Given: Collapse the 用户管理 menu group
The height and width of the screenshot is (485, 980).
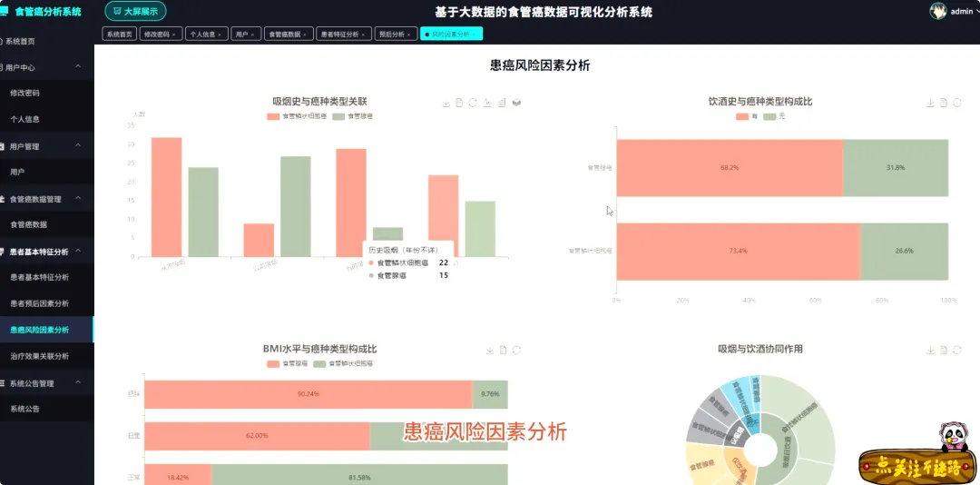Looking at the screenshot, I should pos(78,146).
